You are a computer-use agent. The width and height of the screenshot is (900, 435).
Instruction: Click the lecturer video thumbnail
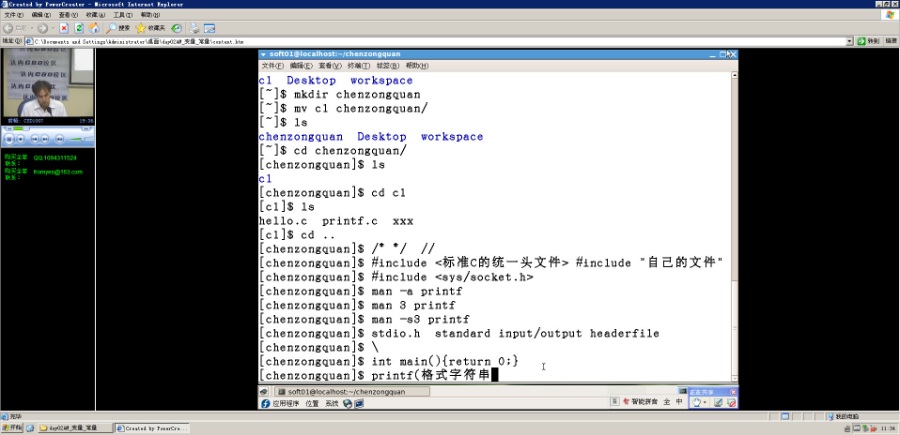(x=48, y=83)
